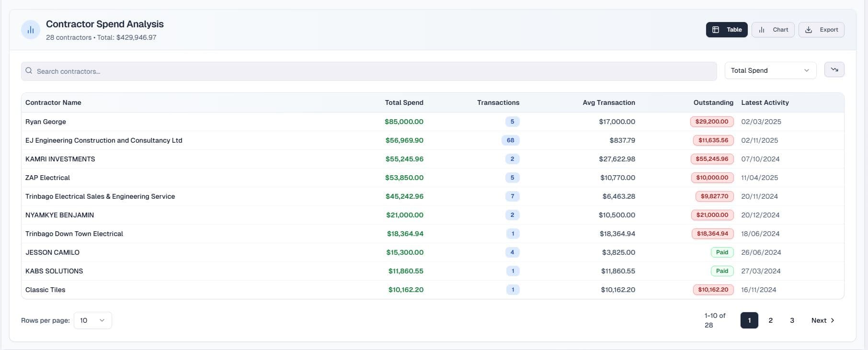Click the Outstanding column header
The width and height of the screenshot is (868, 350).
(713, 102)
